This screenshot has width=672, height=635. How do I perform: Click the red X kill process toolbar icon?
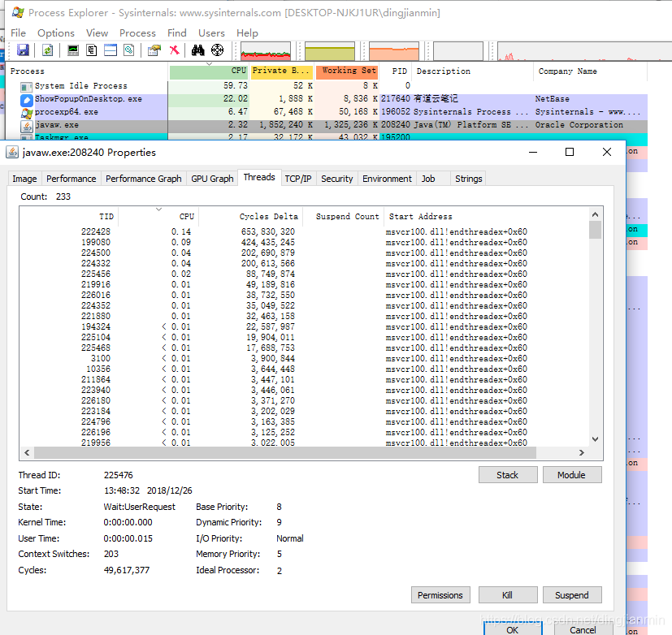(174, 50)
